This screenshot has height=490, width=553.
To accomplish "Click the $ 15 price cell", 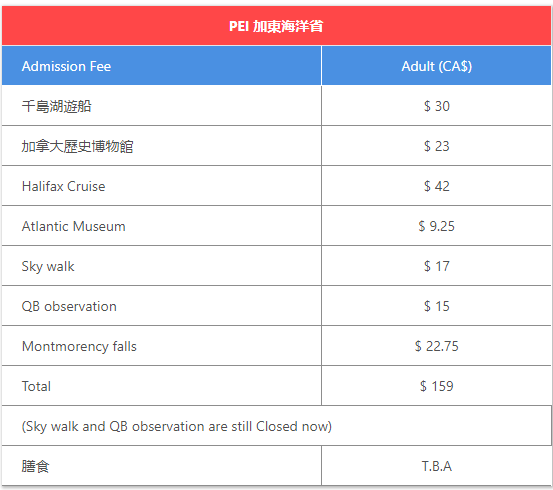I will 437,306.
